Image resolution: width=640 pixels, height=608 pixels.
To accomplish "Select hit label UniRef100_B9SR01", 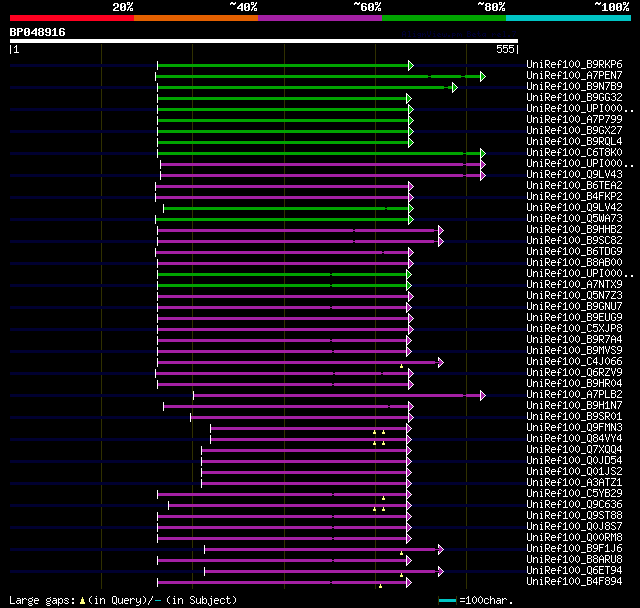I will click(x=574, y=417).
